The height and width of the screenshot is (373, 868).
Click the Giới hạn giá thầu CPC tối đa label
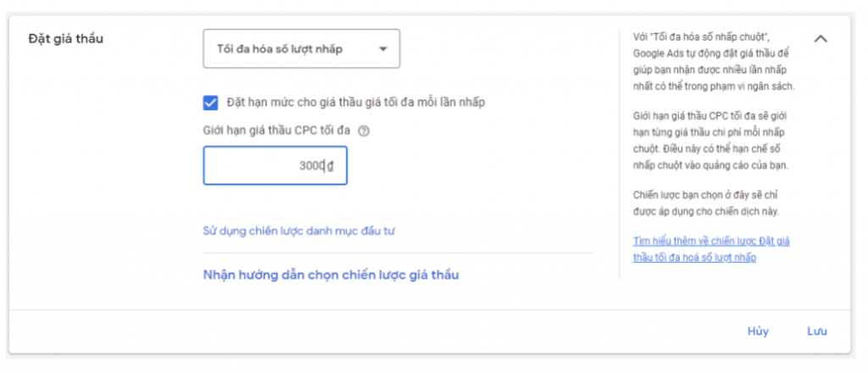pyautogui.click(x=277, y=131)
